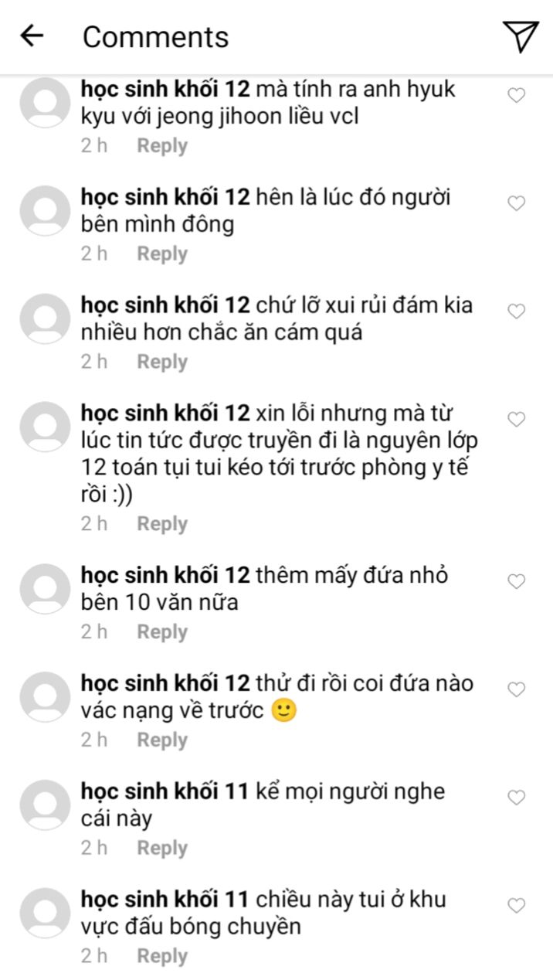This screenshot has width=553, height=980.
Task: Tap heart on 'thêm mấy đứa nhỏ' comment
Action: pos(516,581)
